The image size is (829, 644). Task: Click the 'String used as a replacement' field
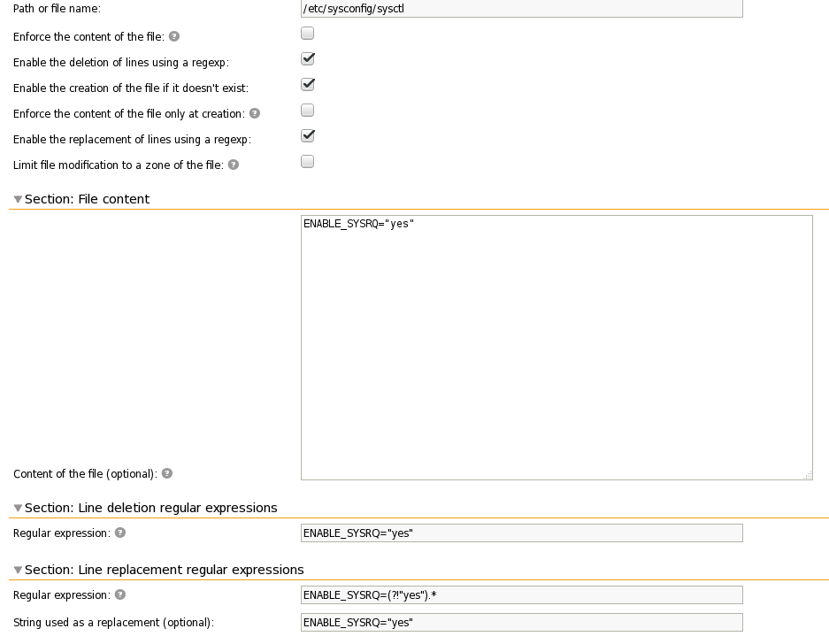[521, 622]
